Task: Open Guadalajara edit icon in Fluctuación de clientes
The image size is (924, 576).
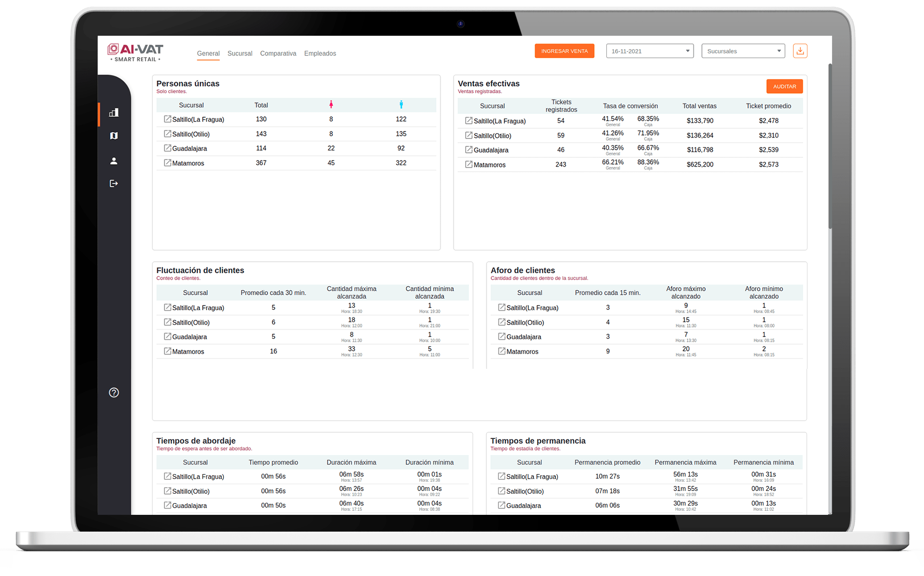Action: 167,336
